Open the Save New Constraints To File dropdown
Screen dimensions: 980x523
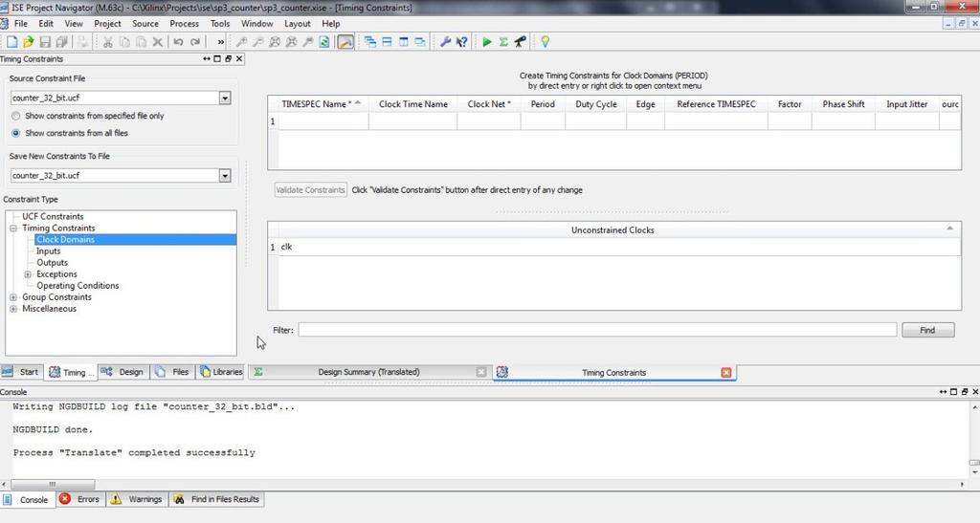point(225,176)
